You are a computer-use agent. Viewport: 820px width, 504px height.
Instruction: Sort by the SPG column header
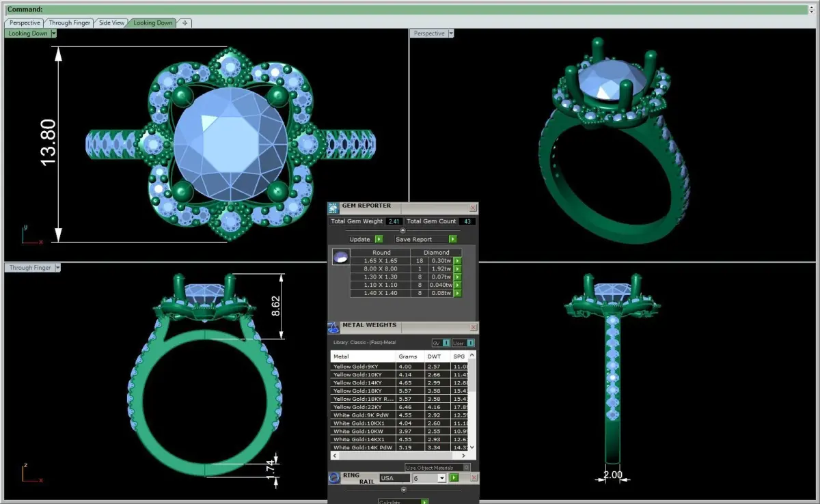tap(459, 356)
